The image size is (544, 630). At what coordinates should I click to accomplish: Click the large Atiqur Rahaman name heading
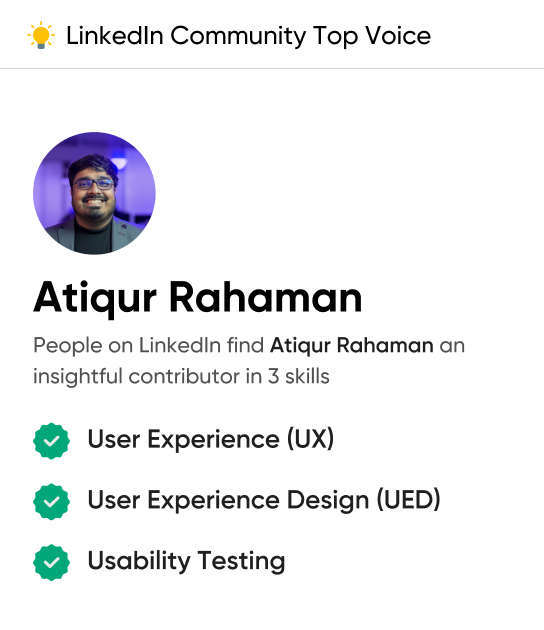tap(198, 298)
